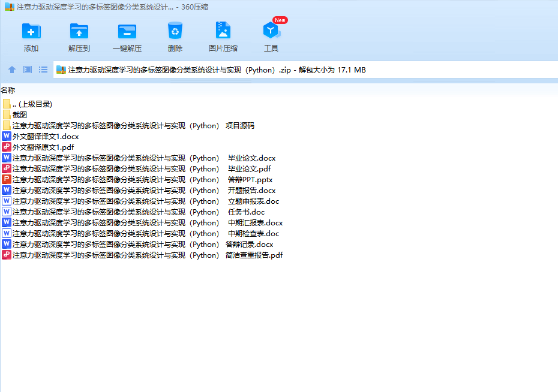Click the 解压到 (Extract to) icon
The image size is (558, 392).
(79, 31)
